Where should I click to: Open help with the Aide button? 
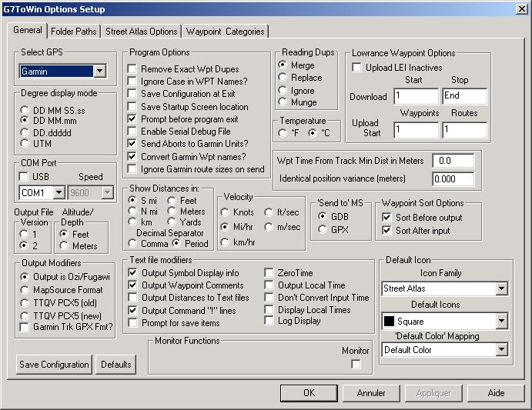click(496, 393)
